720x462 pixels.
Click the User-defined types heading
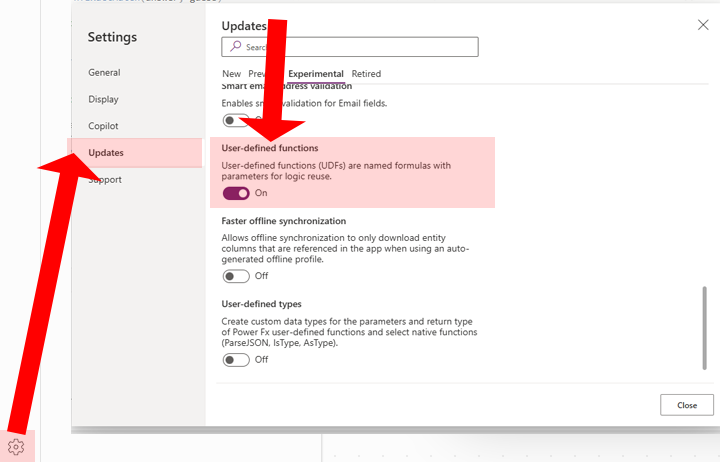point(262,304)
